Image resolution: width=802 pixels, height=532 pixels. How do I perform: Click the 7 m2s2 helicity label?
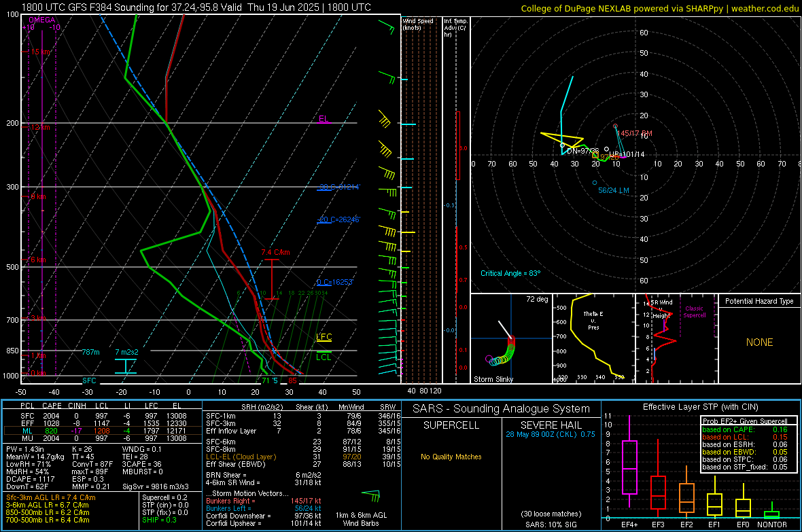pyautogui.click(x=126, y=352)
